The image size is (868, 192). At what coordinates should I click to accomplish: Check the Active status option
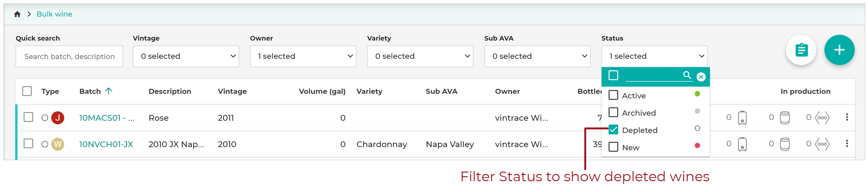613,95
